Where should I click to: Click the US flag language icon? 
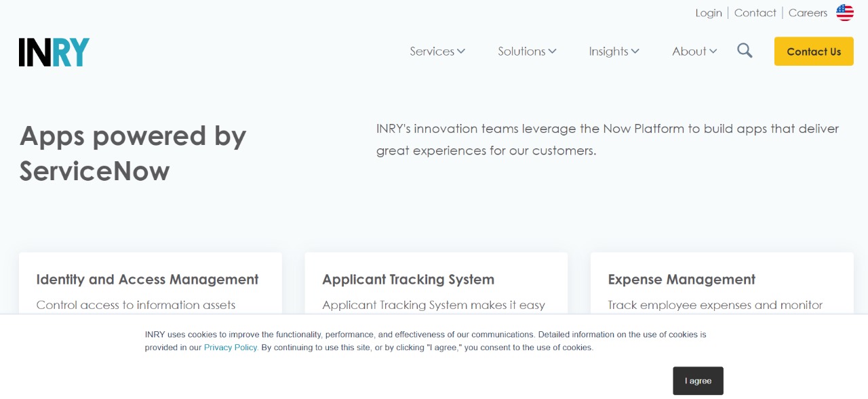pos(844,13)
